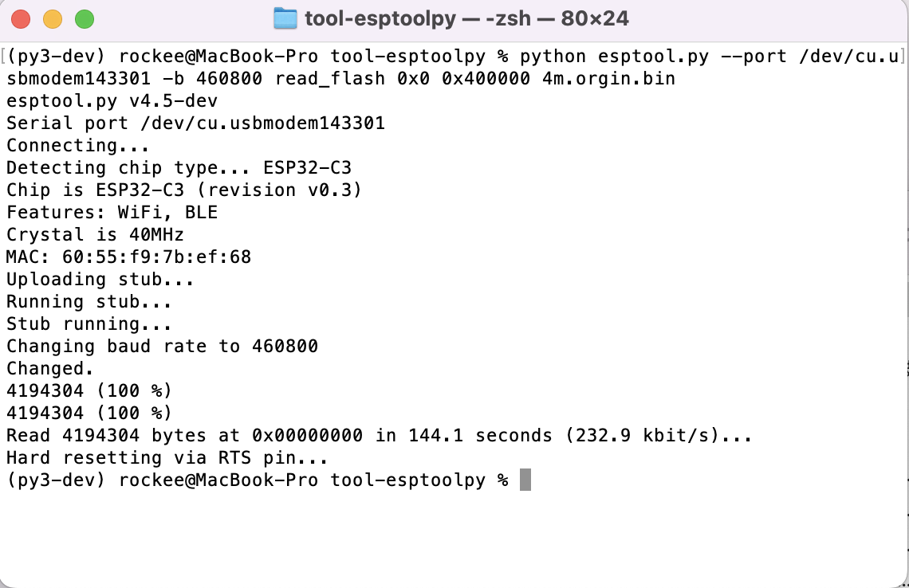Click '4m.orgin.bin' filename in the command
The width and height of the screenshot is (909, 588).
click(x=608, y=78)
